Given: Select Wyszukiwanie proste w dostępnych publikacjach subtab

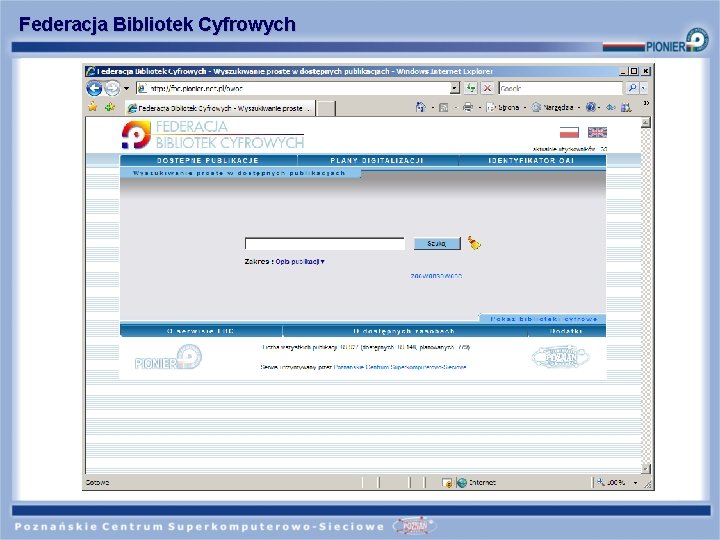Looking at the screenshot, I should (x=240, y=173).
